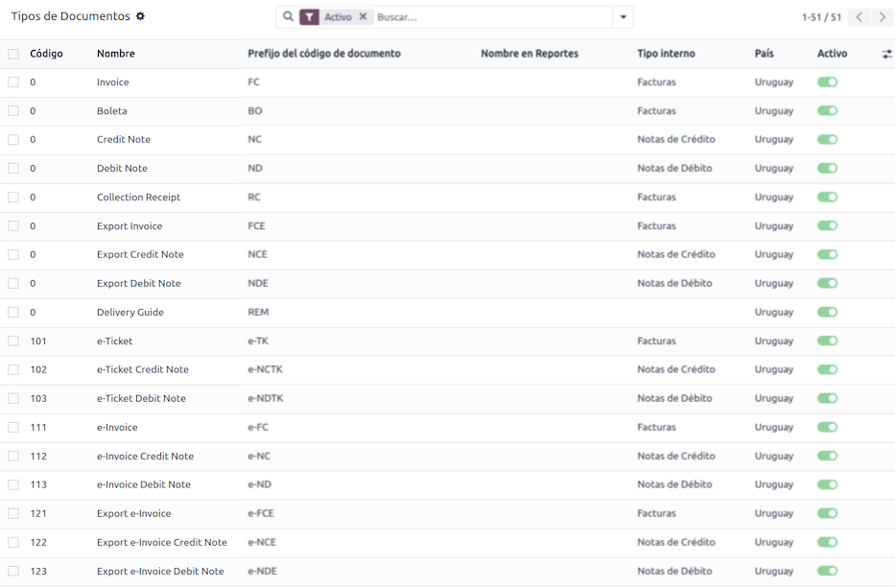Open the Delivery Guide record
The width and height of the screenshot is (895, 588).
pos(130,313)
